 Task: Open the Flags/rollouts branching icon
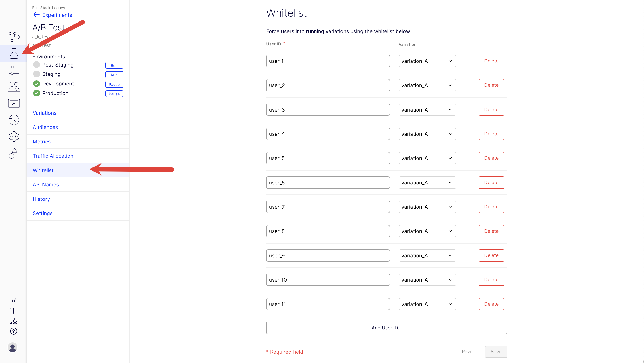click(x=14, y=37)
